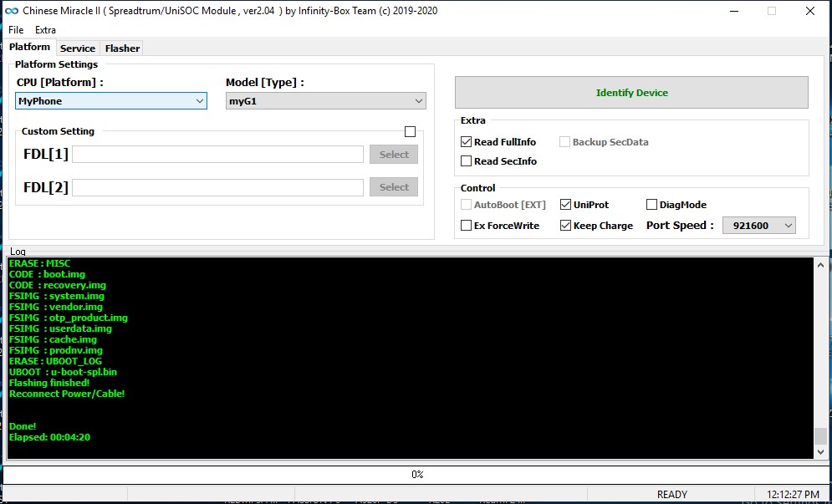Click the FDL[1] path input field

tap(217, 155)
